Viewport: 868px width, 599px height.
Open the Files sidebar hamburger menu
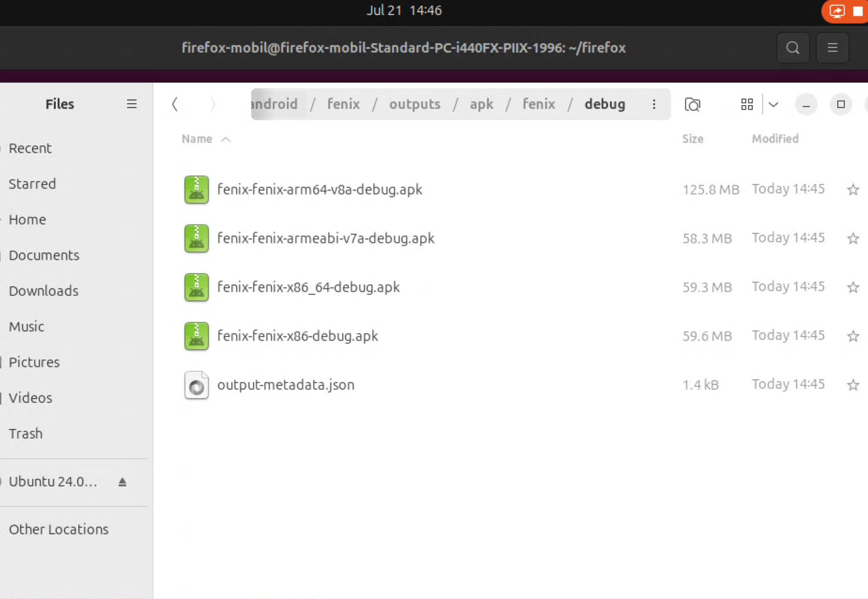click(x=132, y=104)
